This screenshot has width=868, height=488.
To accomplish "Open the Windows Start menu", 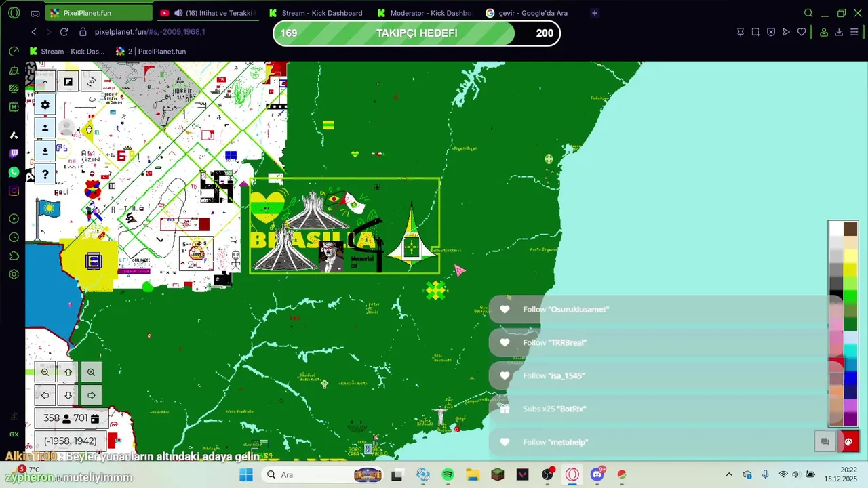I will tap(245, 474).
